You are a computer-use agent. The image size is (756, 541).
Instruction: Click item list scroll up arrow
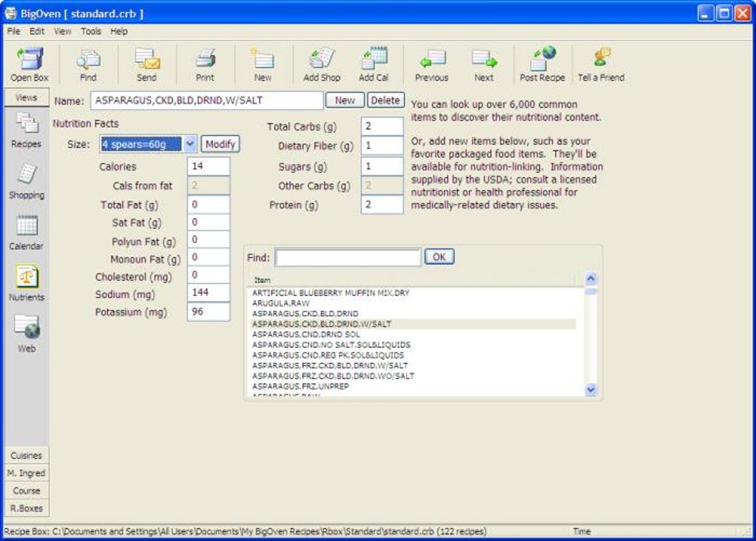click(x=591, y=279)
